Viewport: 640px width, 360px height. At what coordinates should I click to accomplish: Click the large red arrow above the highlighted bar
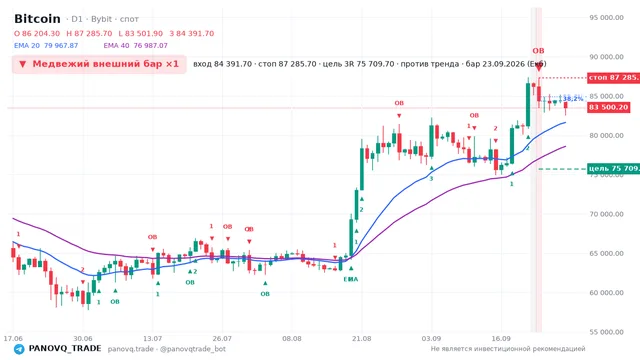click(539, 66)
